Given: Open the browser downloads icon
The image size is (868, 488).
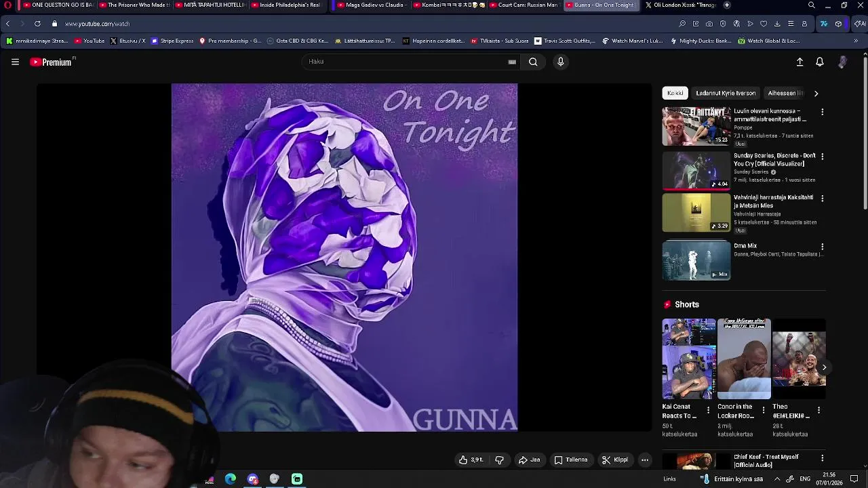Looking at the screenshot, I should tap(777, 24).
